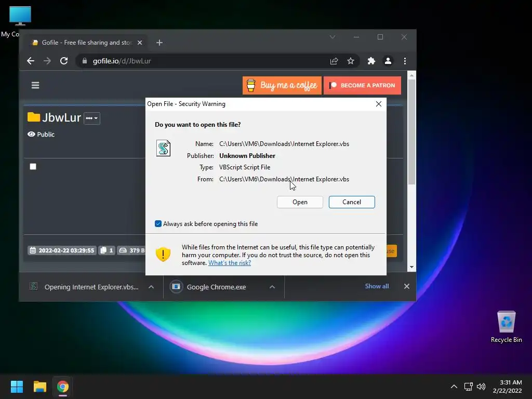Screen dimensions: 532x399
Task: Open a new Chrome tab
Action: pos(159,43)
